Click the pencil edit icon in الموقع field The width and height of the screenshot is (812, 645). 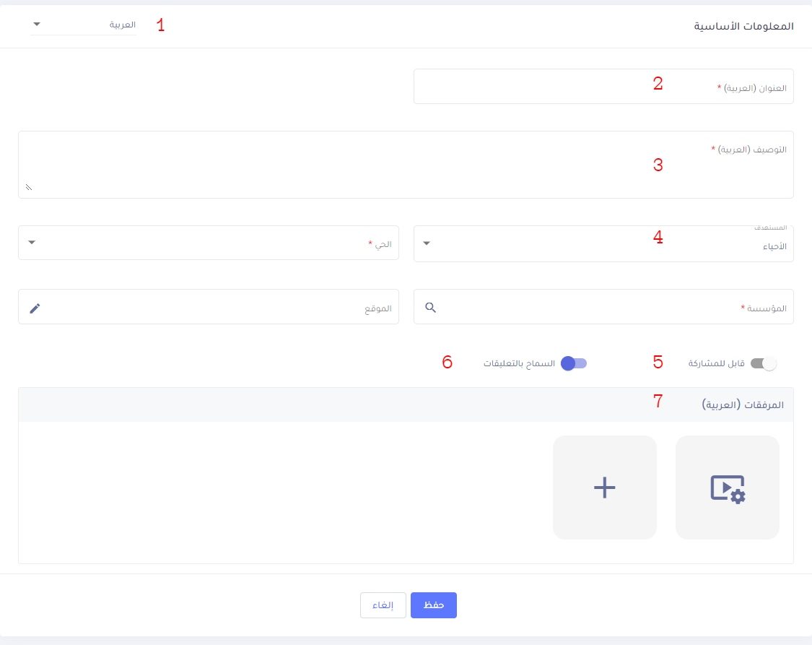coord(35,308)
